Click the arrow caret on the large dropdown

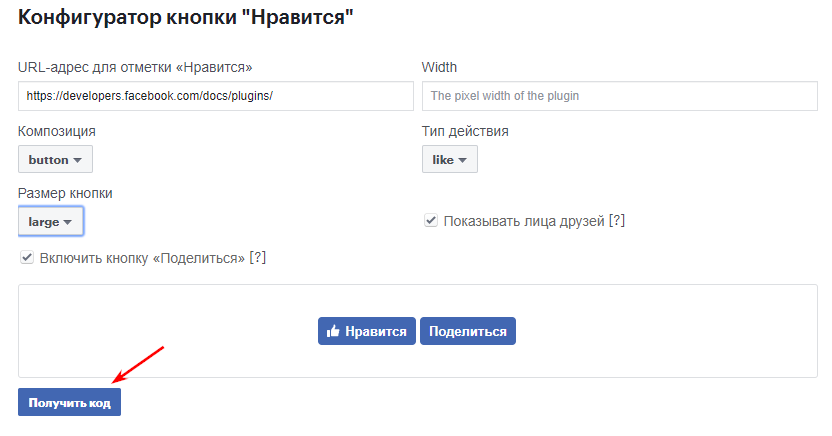[x=67, y=222]
